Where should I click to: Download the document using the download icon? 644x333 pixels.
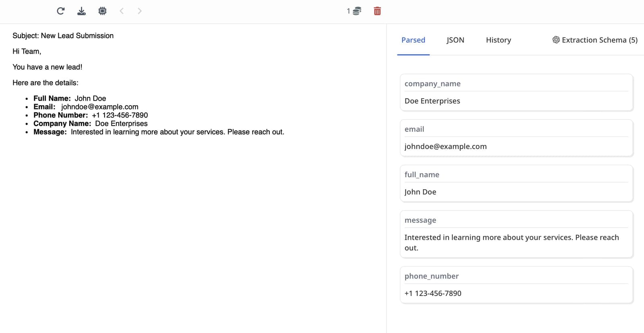(x=81, y=11)
